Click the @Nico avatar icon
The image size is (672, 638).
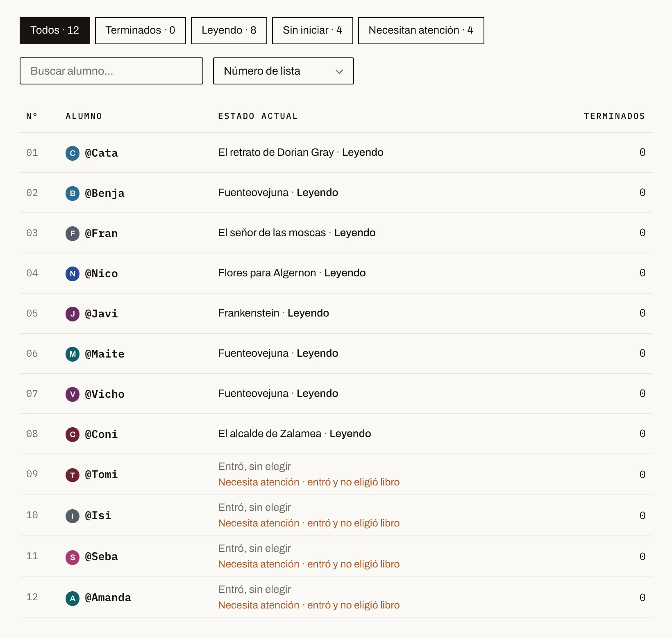point(73,274)
